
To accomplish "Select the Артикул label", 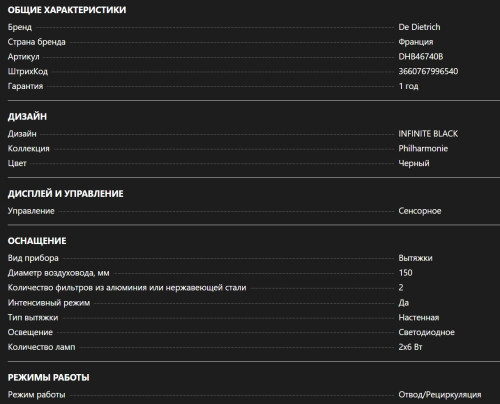I will coord(23,57).
